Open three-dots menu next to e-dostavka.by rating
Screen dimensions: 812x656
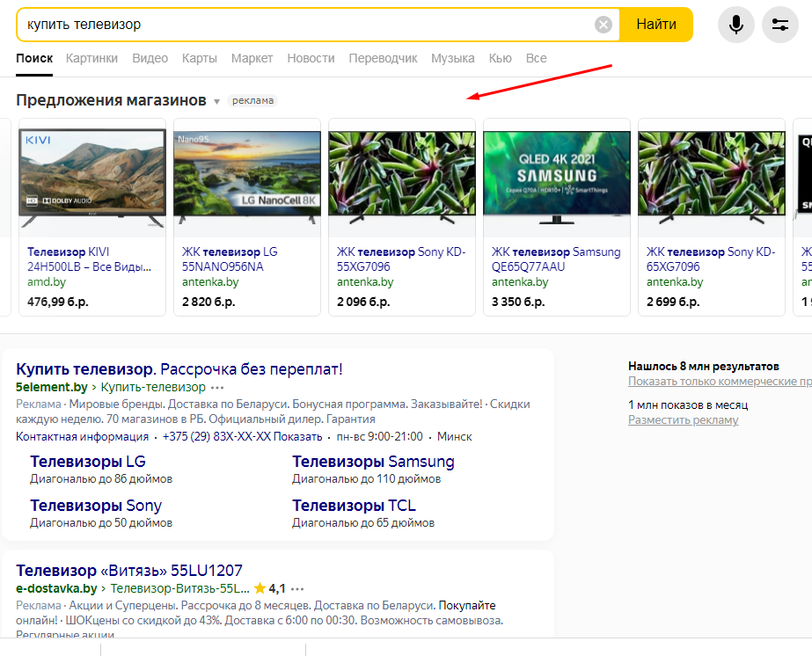coord(298,588)
